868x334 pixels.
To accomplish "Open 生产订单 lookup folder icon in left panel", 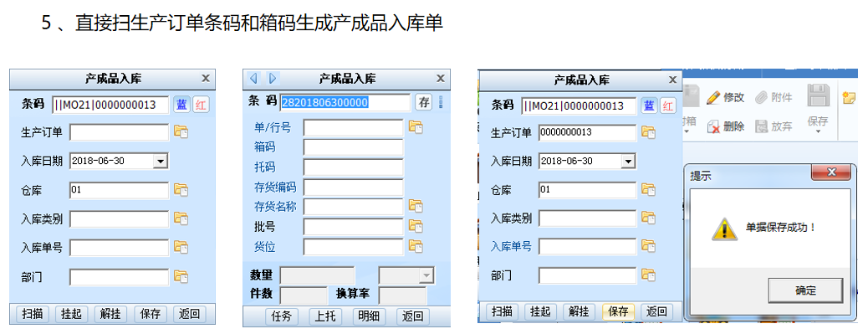I will click(181, 131).
